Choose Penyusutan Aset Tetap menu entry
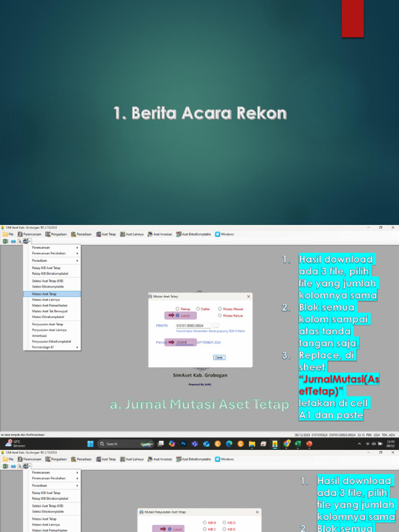This screenshot has width=399, height=532. pyautogui.click(x=52, y=324)
